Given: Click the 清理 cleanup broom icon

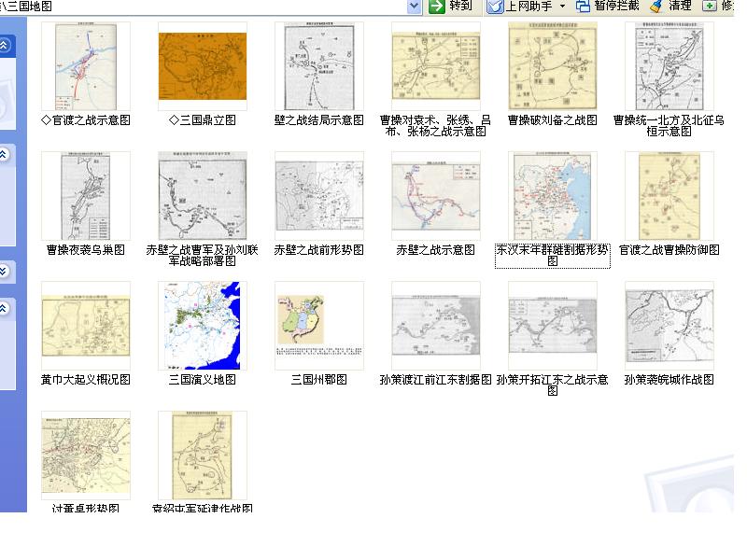Looking at the screenshot, I should tap(656, 7).
